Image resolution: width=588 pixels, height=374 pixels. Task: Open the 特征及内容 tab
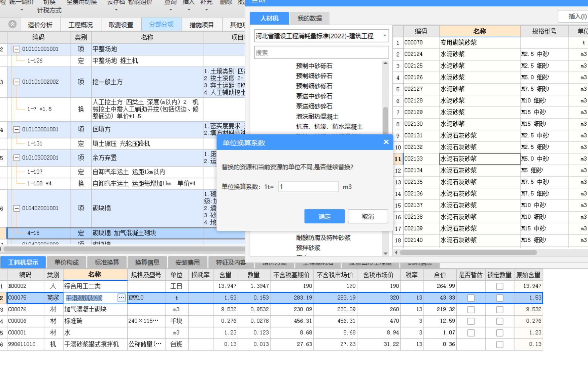coord(231,262)
